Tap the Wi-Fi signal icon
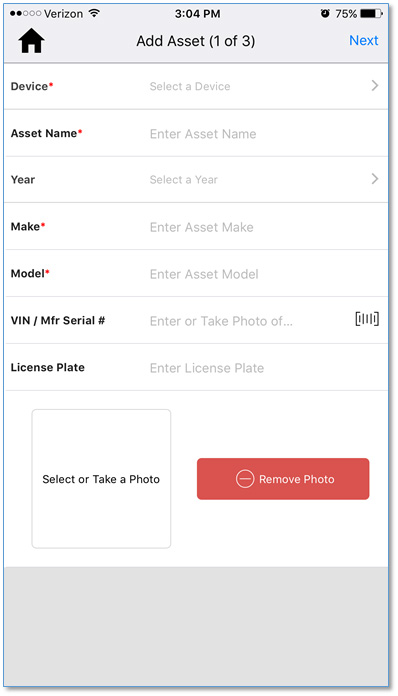The image size is (398, 696). [x=94, y=13]
